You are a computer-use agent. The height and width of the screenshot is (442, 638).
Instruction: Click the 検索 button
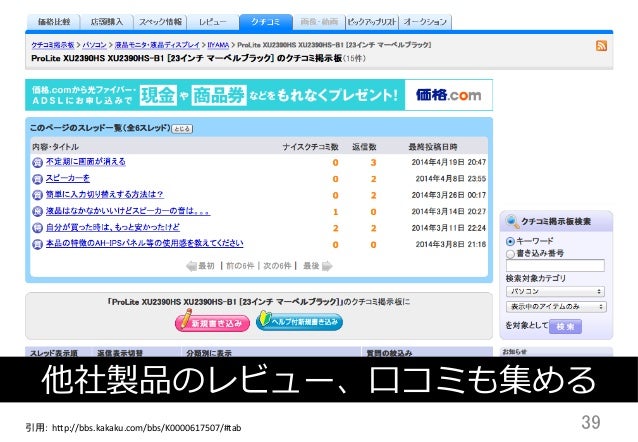coord(565,326)
